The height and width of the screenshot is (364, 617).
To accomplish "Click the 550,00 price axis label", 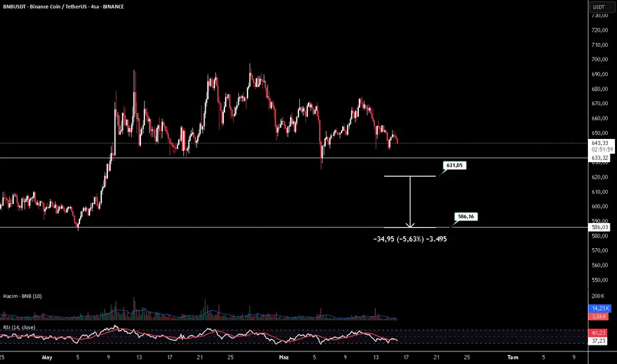I will pyautogui.click(x=600, y=280).
